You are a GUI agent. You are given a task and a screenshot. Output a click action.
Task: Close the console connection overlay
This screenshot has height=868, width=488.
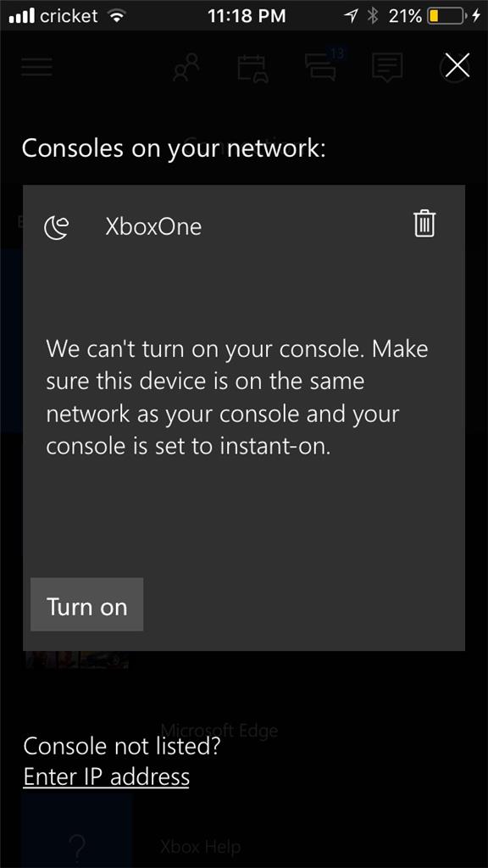pyautogui.click(x=457, y=66)
